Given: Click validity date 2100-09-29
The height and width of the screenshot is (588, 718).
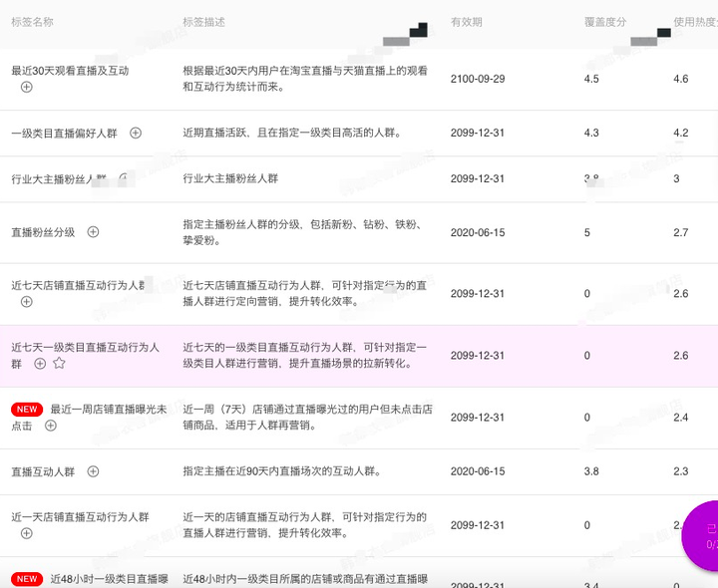Looking at the screenshot, I should pos(478,79).
